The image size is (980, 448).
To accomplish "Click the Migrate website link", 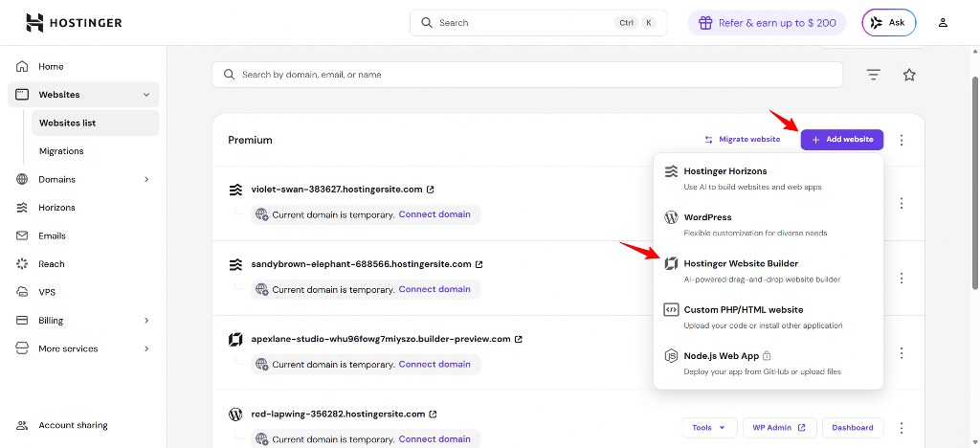I will tap(743, 140).
